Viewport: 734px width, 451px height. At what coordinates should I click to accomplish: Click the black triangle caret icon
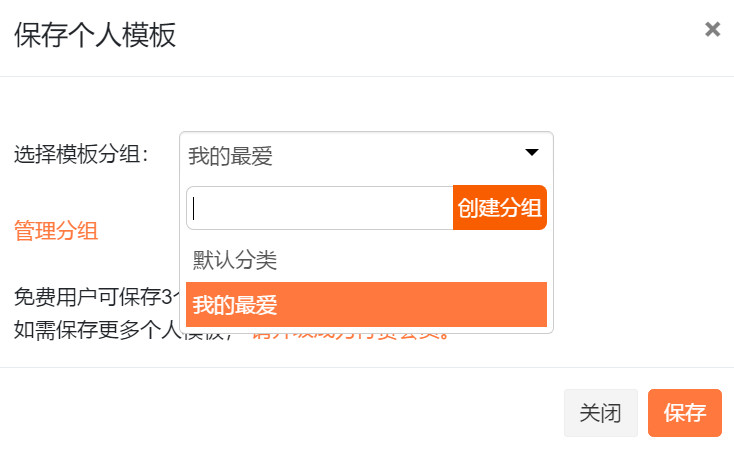(532, 153)
